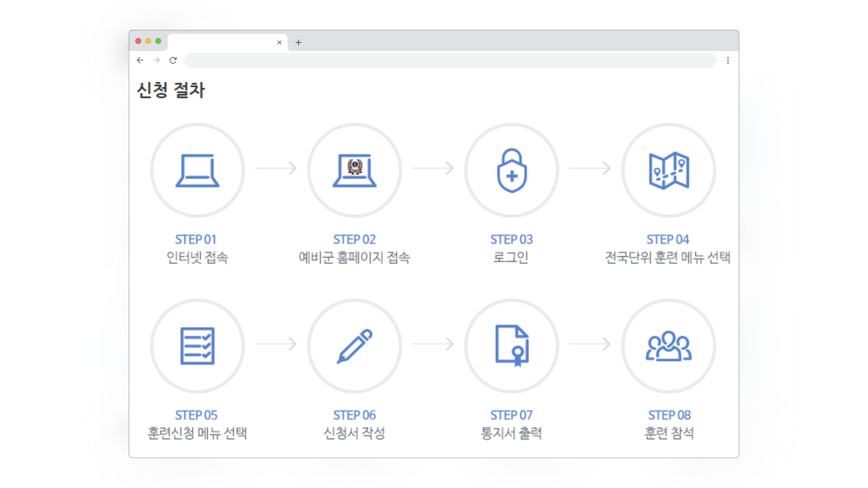Click the people group icon for STEP 08
868x488 pixels.
tap(668, 346)
